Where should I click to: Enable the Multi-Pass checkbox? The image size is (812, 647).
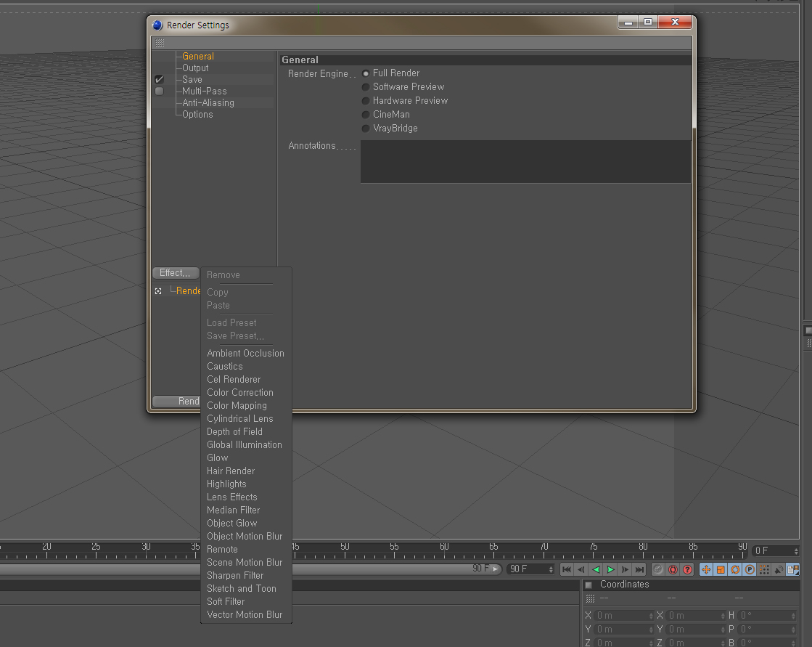tap(160, 91)
